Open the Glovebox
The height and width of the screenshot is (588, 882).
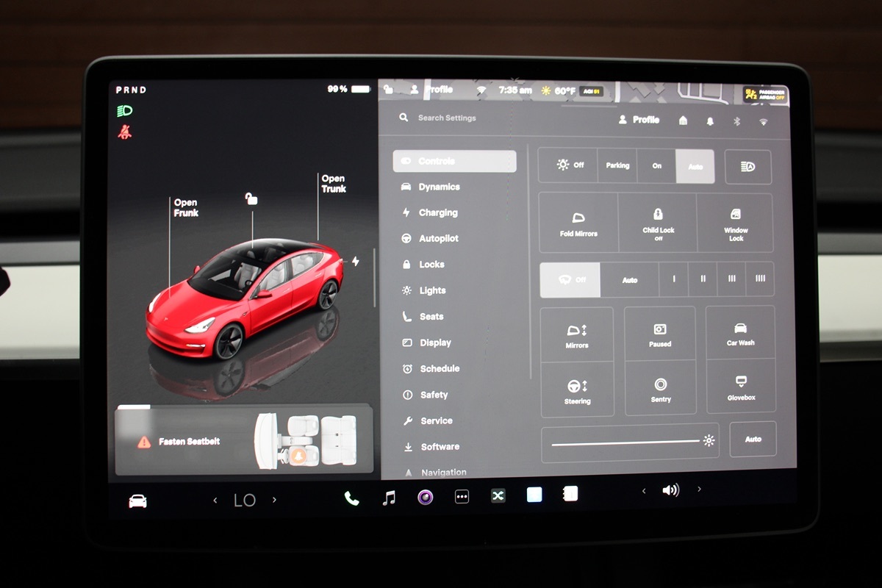[x=741, y=387]
